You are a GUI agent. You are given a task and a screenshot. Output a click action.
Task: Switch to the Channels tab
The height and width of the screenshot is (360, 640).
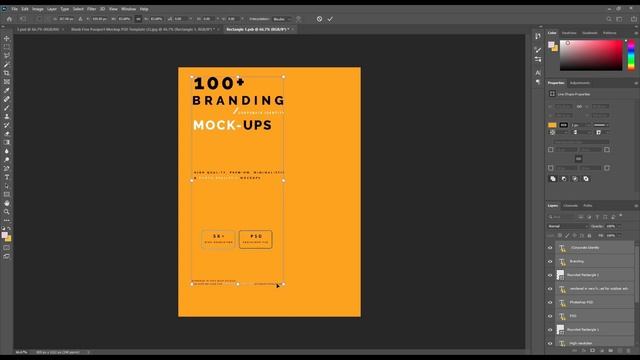(570, 206)
